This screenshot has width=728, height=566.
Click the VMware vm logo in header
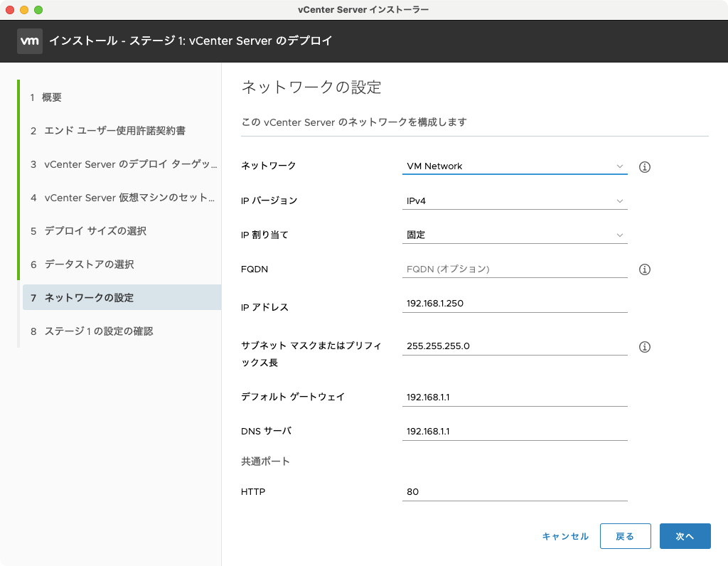pos(30,41)
